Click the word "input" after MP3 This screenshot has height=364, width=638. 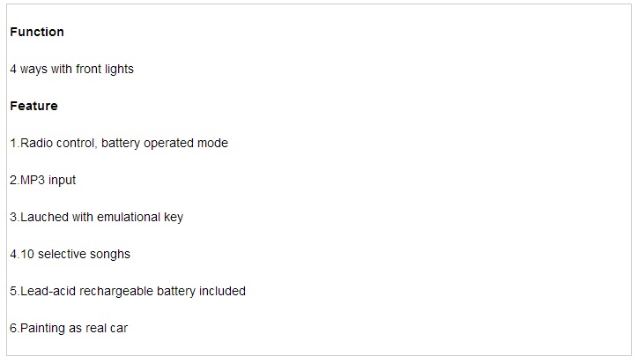[62, 180]
